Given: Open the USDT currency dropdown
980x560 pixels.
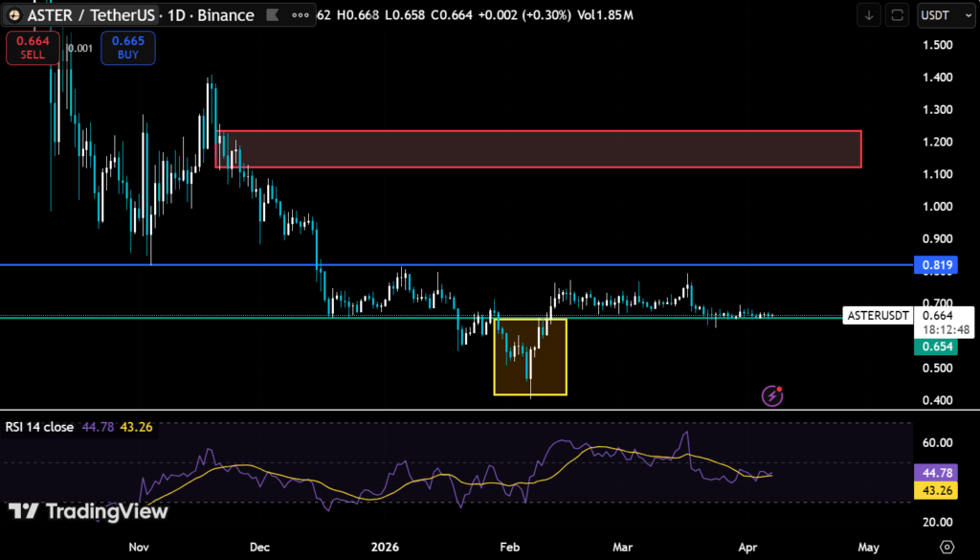Looking at the screenshot, I should (946, 15).
